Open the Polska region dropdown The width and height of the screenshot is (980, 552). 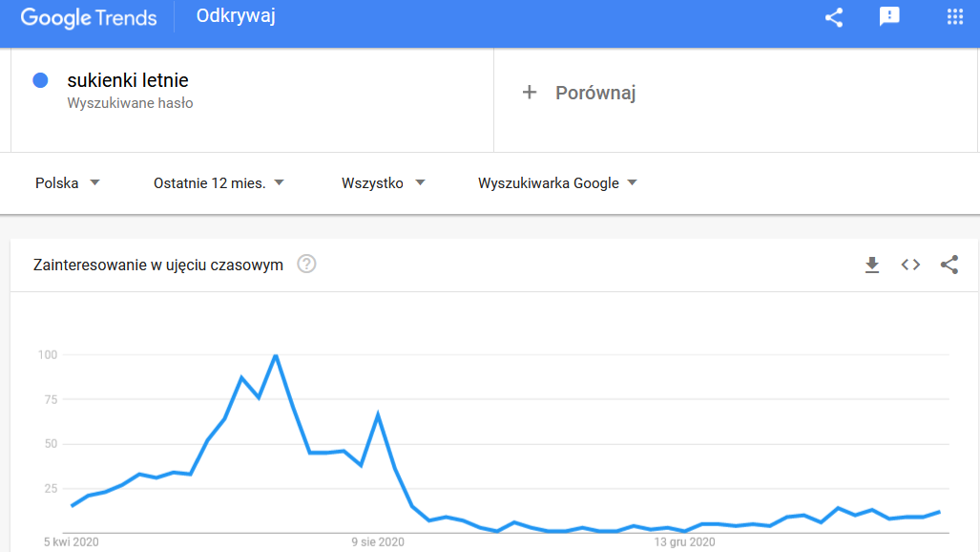pyautogui.click(x=67, y=182)
